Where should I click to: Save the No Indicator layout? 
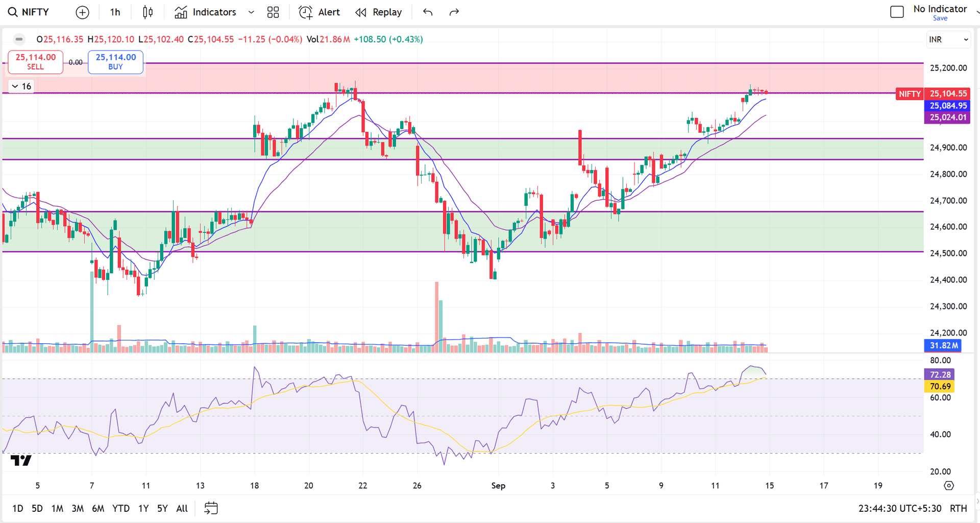point(940,18)
